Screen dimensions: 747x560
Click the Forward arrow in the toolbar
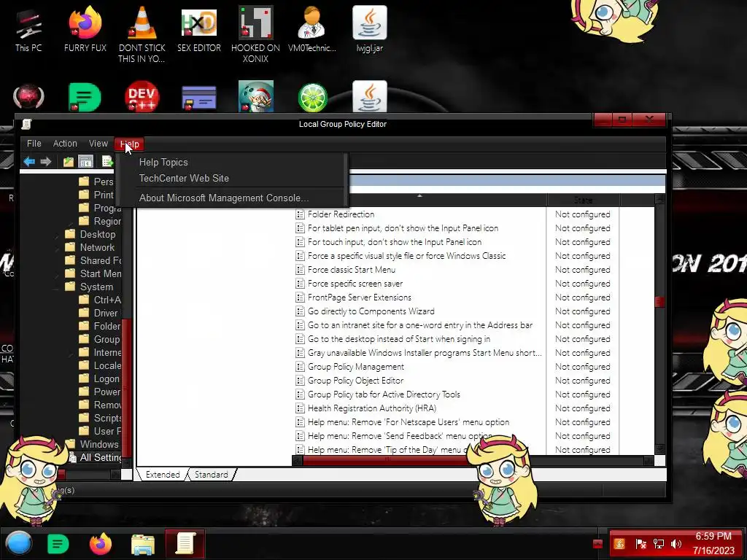[46, 162]
